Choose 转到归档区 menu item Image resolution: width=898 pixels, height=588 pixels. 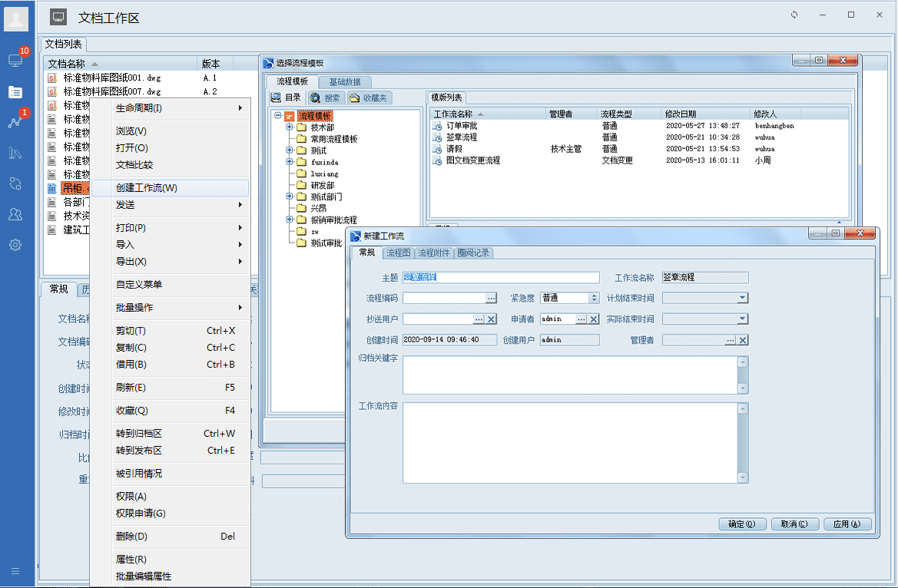(x=170, y=434)
